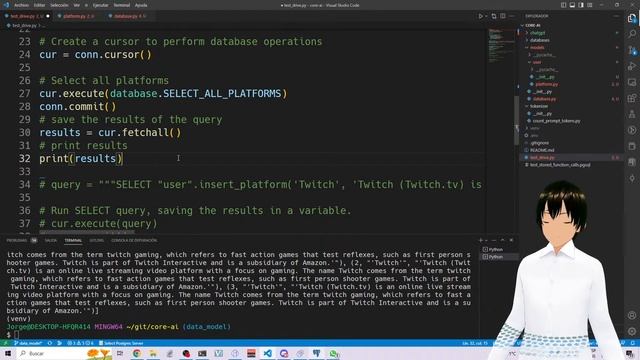640x360 pixels.
Task: Switch to the Consola de depuración tab
Action: pos(134,240)
